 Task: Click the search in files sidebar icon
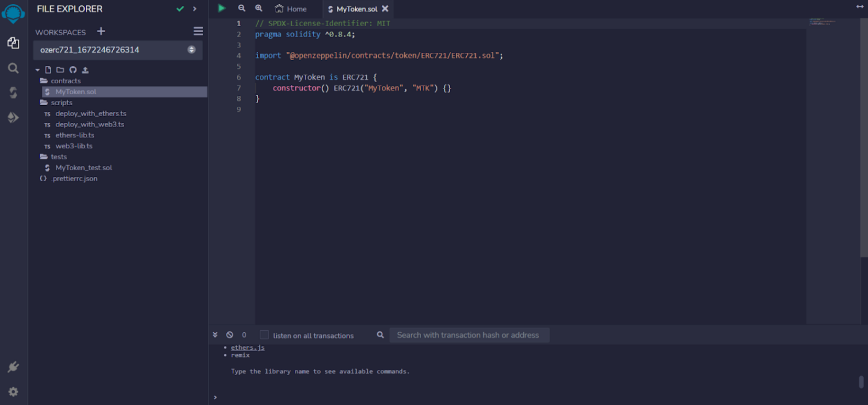[x=13, y=68]
